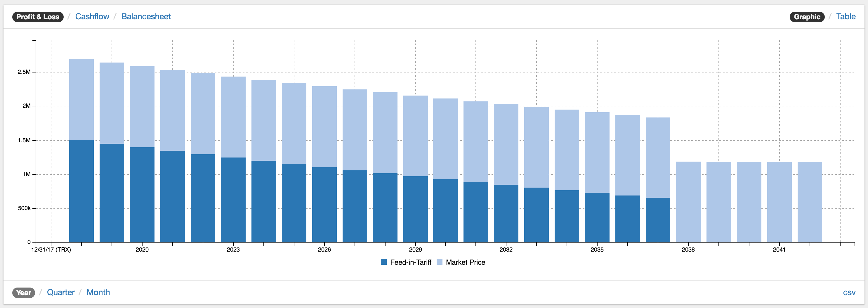
Task: Open the Balancesheet tab
Action: point(145,17)
